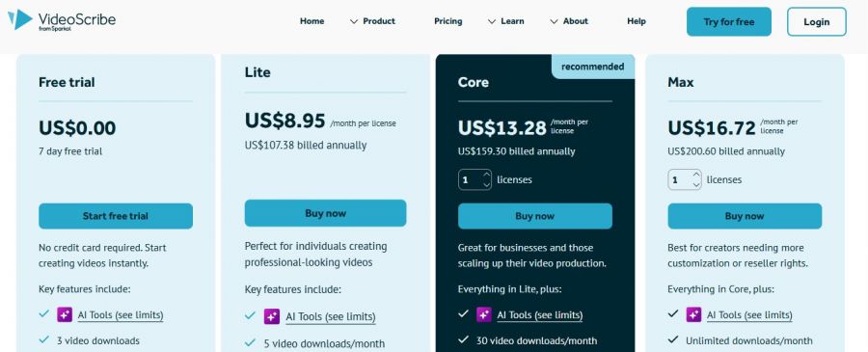Open AI Tools limits link in Lite plan
This screenshot has width=868, height=352.
pos(331,316)
